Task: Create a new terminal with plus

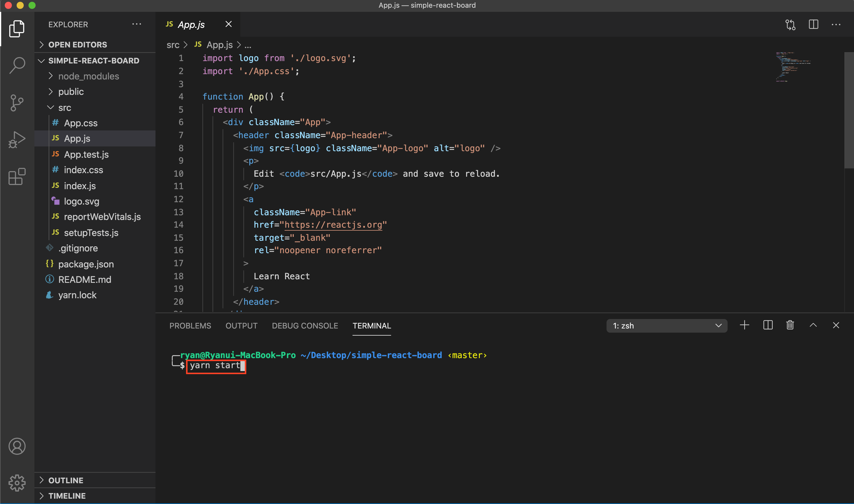Action: point(744,325)
